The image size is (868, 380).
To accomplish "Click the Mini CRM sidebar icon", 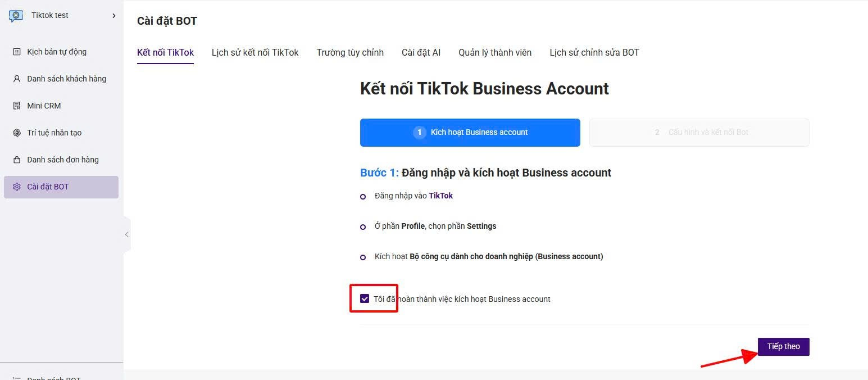I will (17, 106).
